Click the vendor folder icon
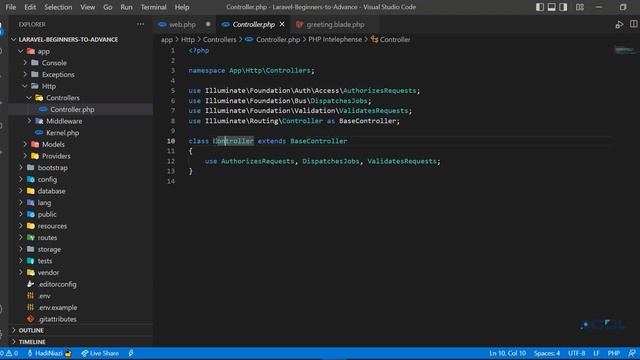The width and height of the screenshot is (640, 360). (x=31, y=272)
